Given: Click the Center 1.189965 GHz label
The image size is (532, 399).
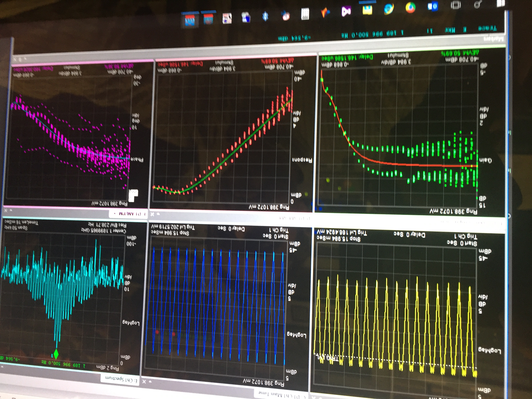Looking at the screenshot, I should tap(104, 231).
